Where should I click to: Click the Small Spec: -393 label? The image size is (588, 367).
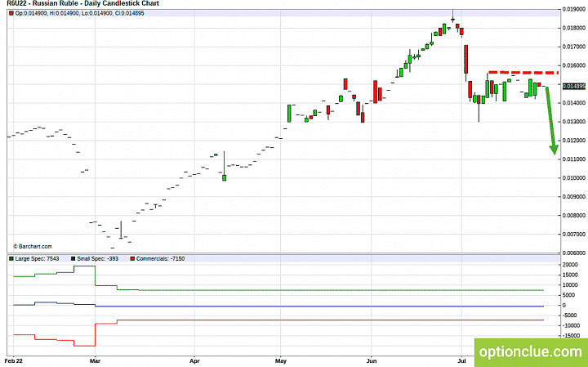[x=97, y=258]
